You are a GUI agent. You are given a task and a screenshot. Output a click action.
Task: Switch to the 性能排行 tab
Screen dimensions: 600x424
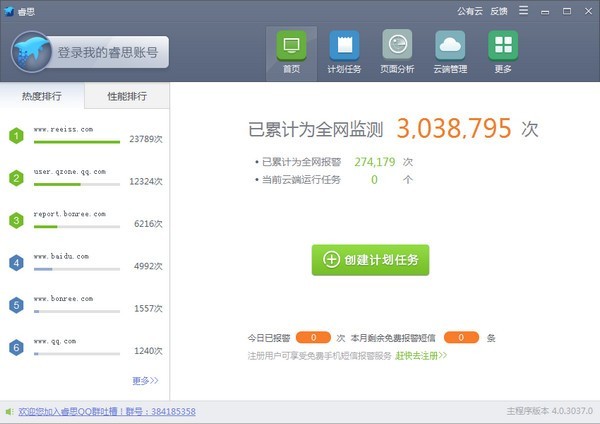(x=127, y=96)
